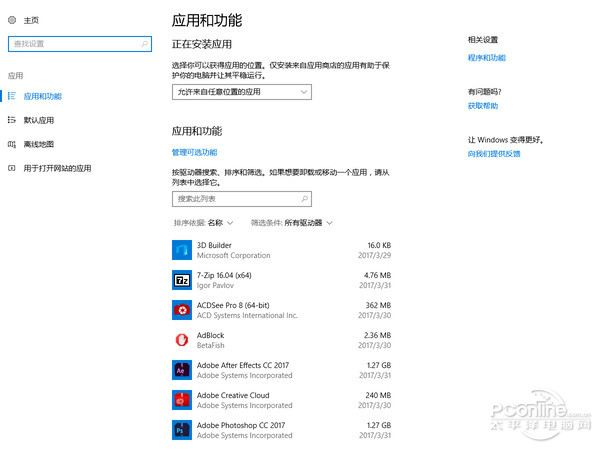
Task: Select 用于打开网站的应用 in sidebar
Action: coord(57,168)
